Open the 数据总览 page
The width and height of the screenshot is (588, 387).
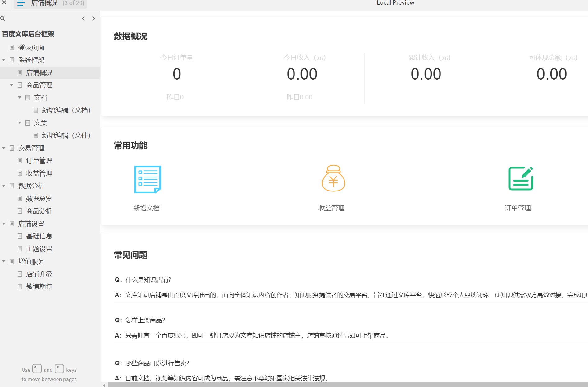[x=39, y=198]
